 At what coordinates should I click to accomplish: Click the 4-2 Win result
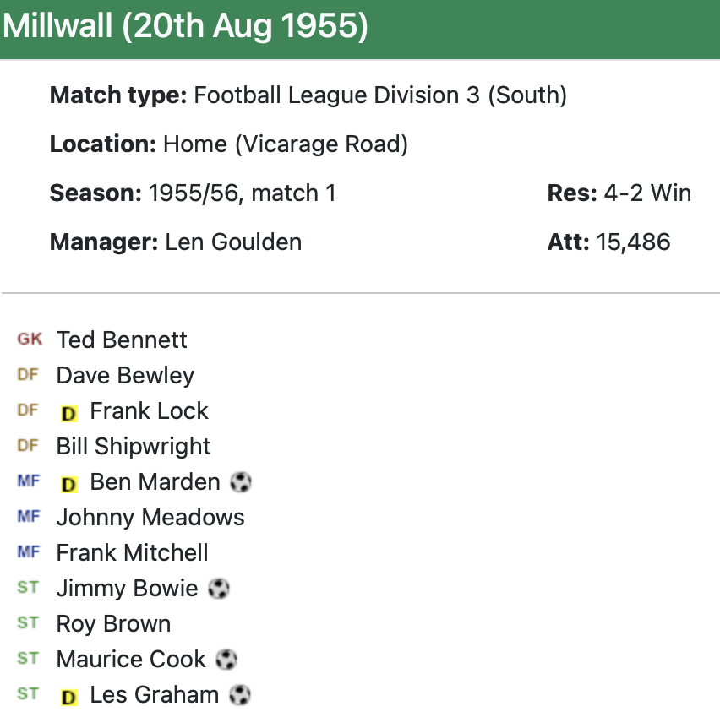647,193
